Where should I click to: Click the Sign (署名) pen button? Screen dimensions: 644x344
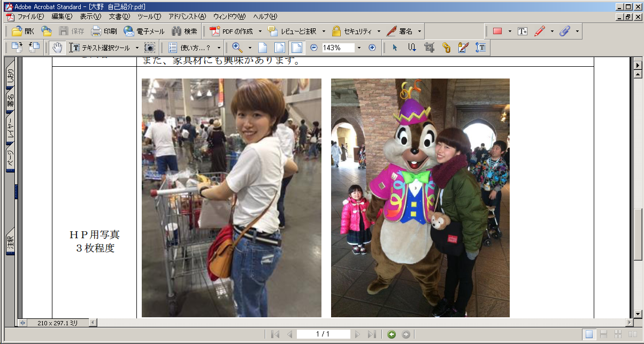(399, 31)
